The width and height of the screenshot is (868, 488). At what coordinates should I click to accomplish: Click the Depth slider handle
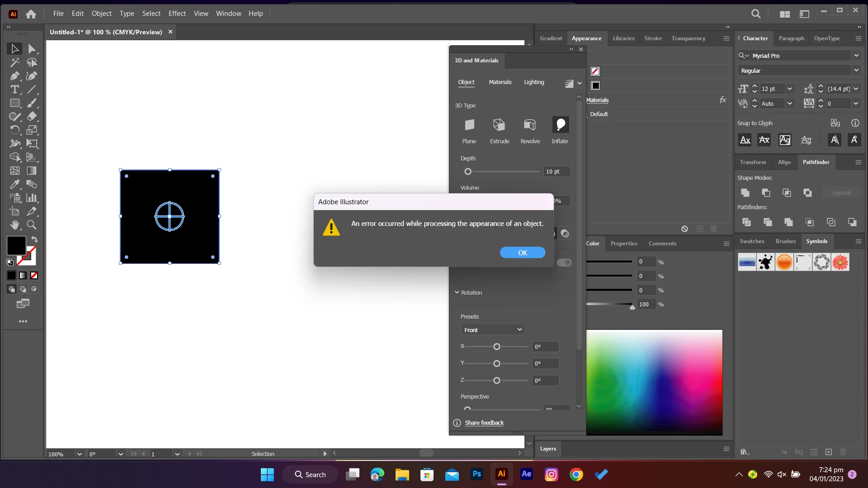point(468,172)
